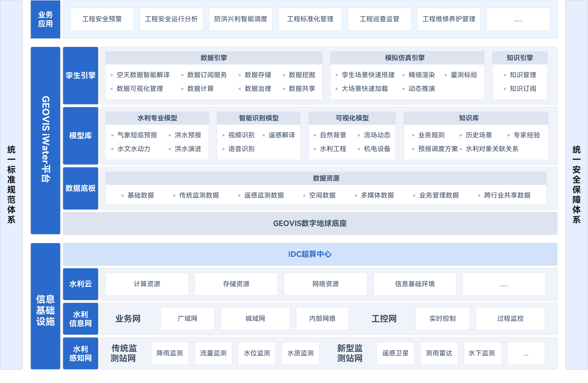
Task: Click the 跨行业共享数据 item
Action: 507,195
